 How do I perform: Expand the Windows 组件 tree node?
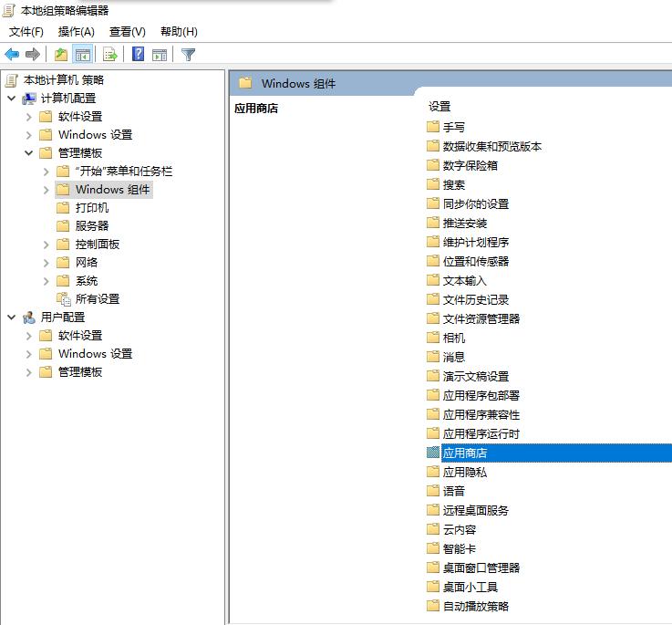[47, 190]
